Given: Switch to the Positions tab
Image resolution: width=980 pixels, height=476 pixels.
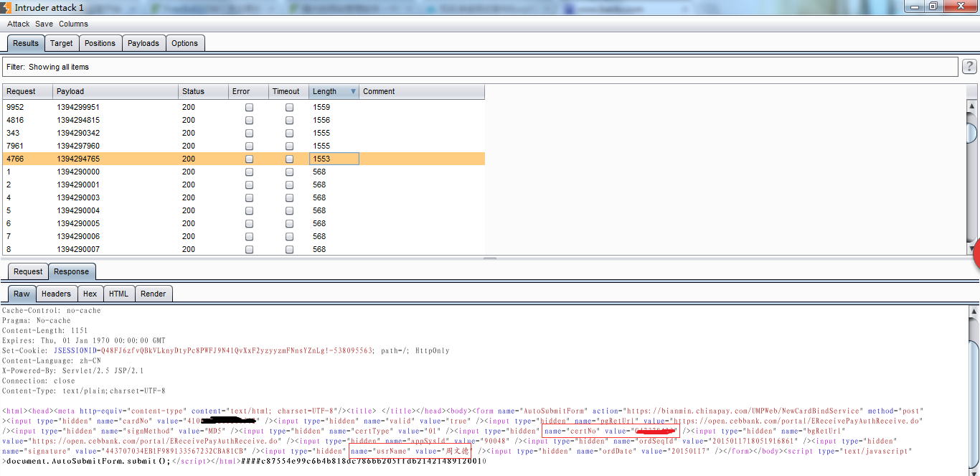Looking at the screenshot, I should click(x=100, y=43).
